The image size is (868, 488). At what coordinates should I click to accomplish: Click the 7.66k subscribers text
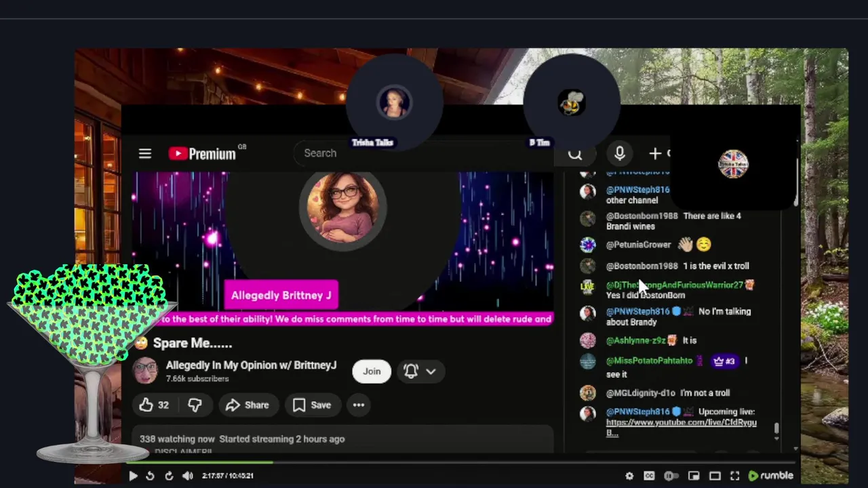(x=197, y=379)
